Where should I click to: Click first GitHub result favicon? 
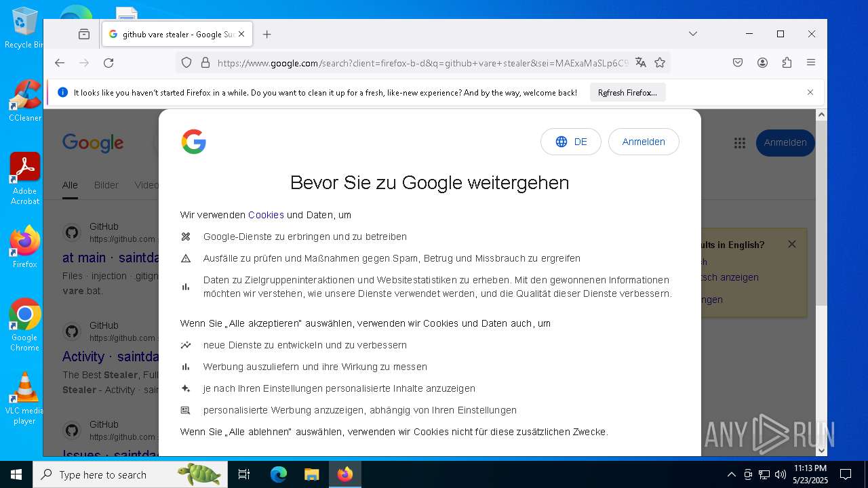(x=72, y=232)
